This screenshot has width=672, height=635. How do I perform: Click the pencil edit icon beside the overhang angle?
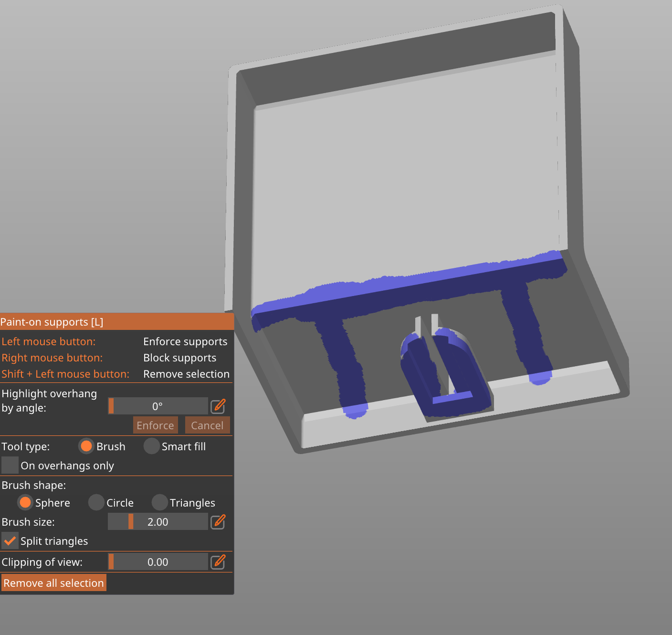coord(218,406)
